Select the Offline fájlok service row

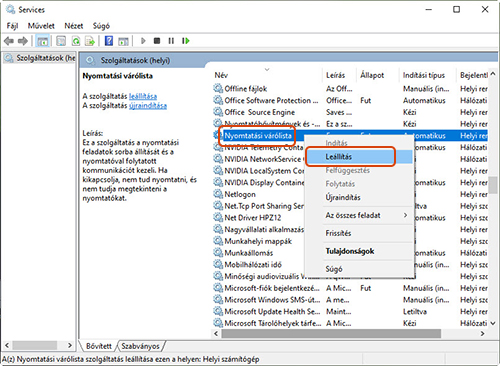pos(350,88)
